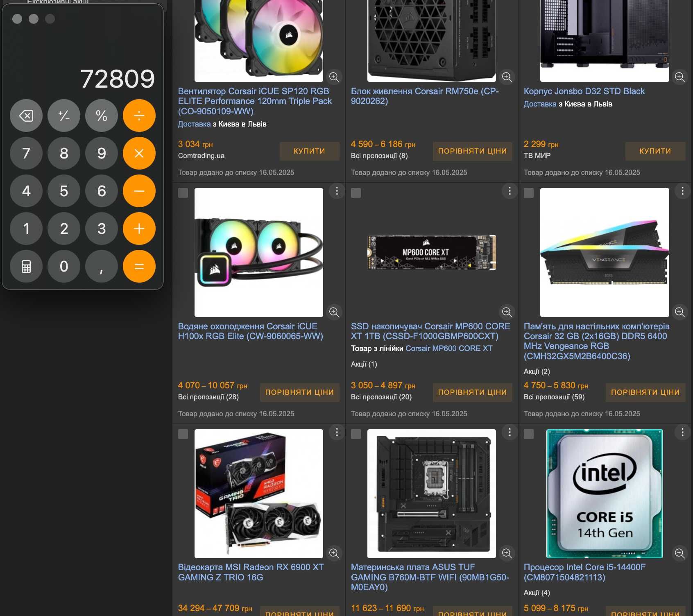Zoom image of Corsair Vengeance RGB memory
Image resolution: width=693 pixels, height=616 pixels.
pos(680,312)
